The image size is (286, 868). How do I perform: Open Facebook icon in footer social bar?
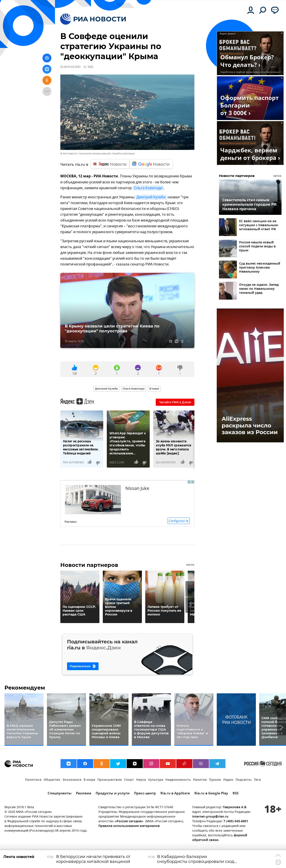(85, 764)
